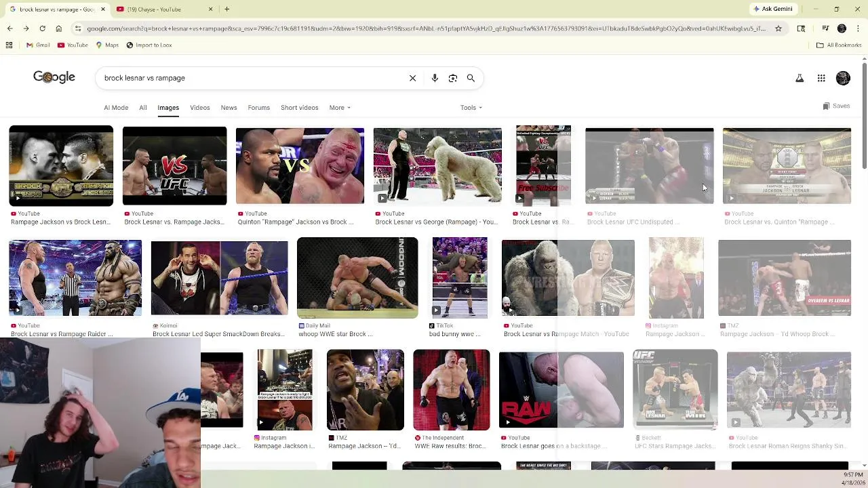This screenshot has height=488, width=868.
Task: Switch to the Videos tab
Action: 200,108
